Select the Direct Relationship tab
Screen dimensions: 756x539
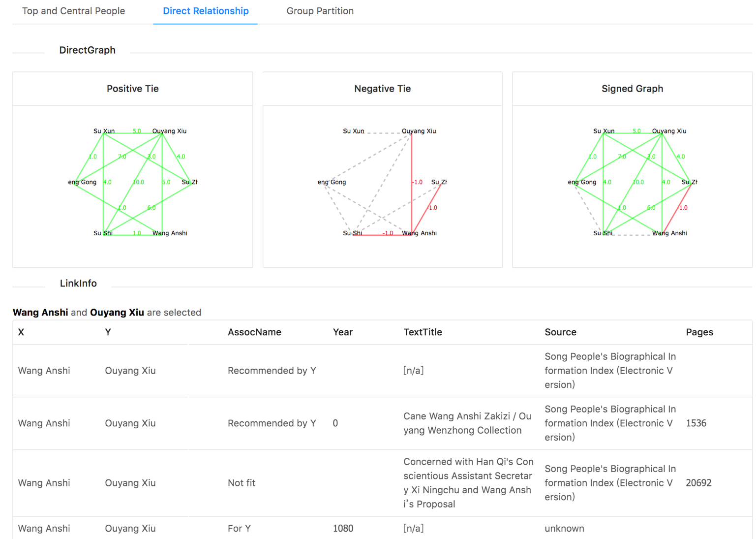(x=206, y=11)
